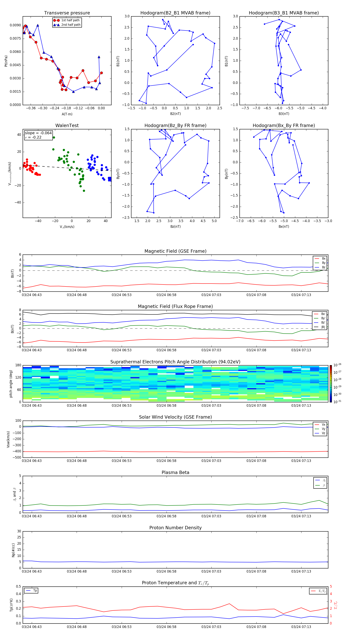Click the 'Pt(nPa)' y-axis label
This screenshot has height=644, width=351.
pos(6,61)
